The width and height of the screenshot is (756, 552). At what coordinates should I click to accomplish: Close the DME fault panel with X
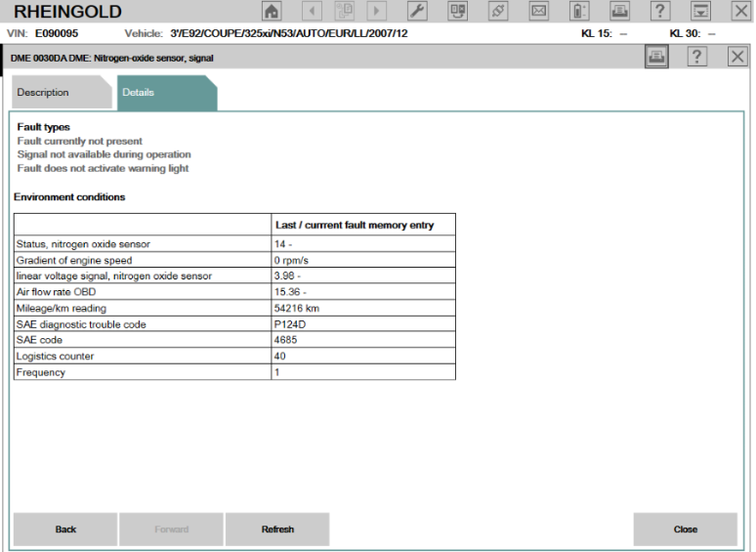pyautogui.click(x=737, y=58)
